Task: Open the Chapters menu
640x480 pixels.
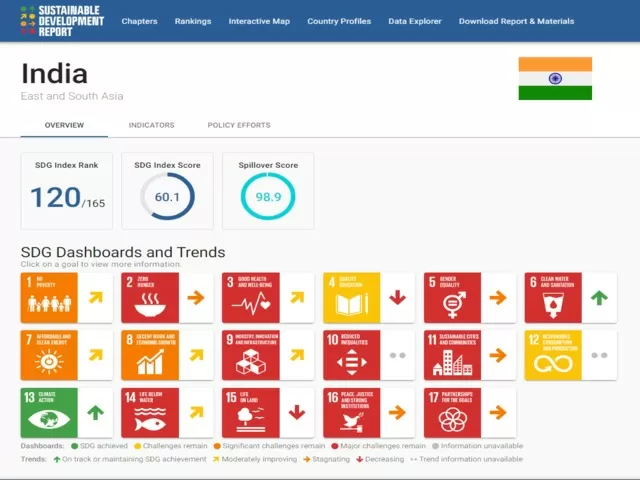Action: [139, 21]
